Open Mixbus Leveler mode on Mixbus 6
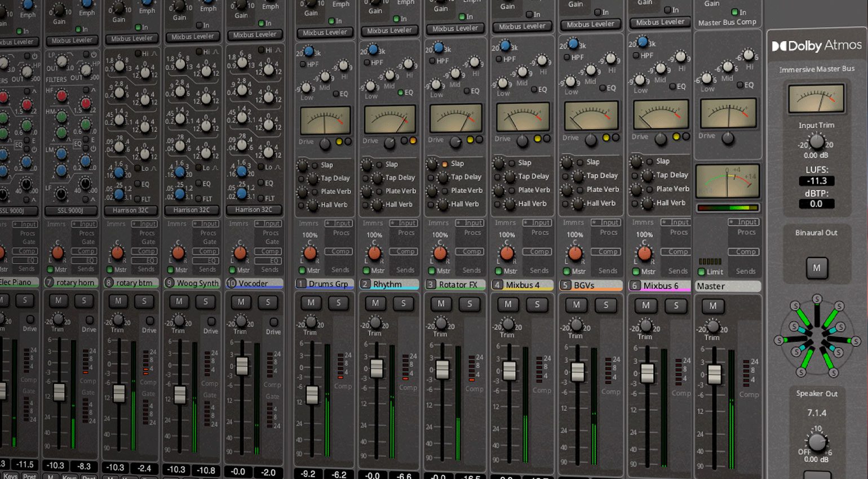This screenshot has width=868, height=479. point(660,22)
